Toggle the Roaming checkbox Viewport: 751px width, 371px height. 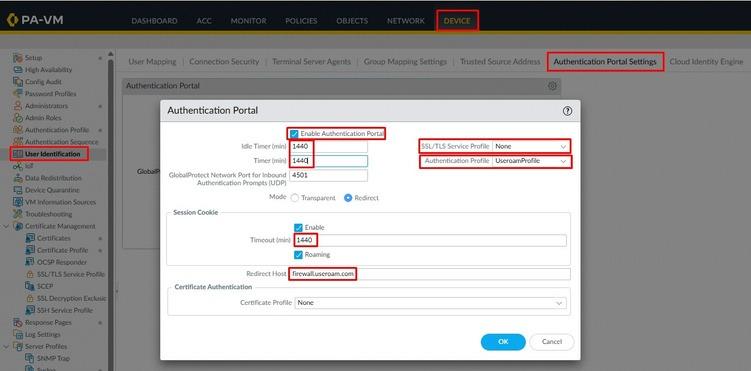(x=298, y=255)
